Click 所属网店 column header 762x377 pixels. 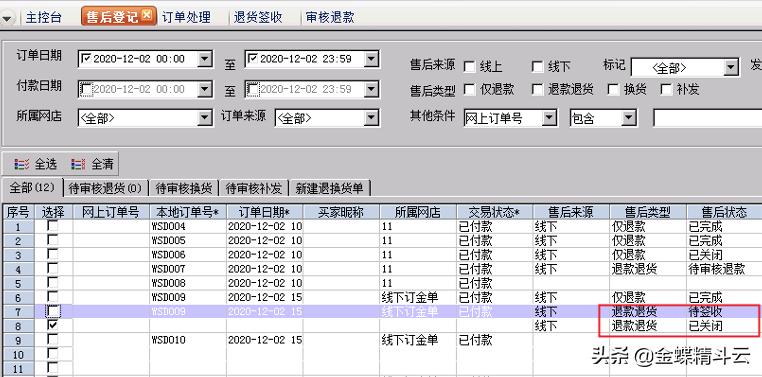tap(418, 212)
